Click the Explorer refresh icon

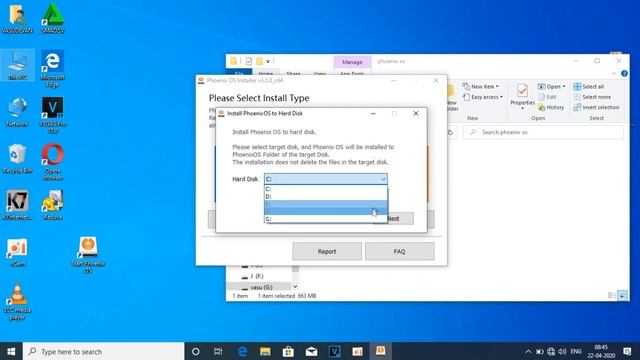point(451,132)
